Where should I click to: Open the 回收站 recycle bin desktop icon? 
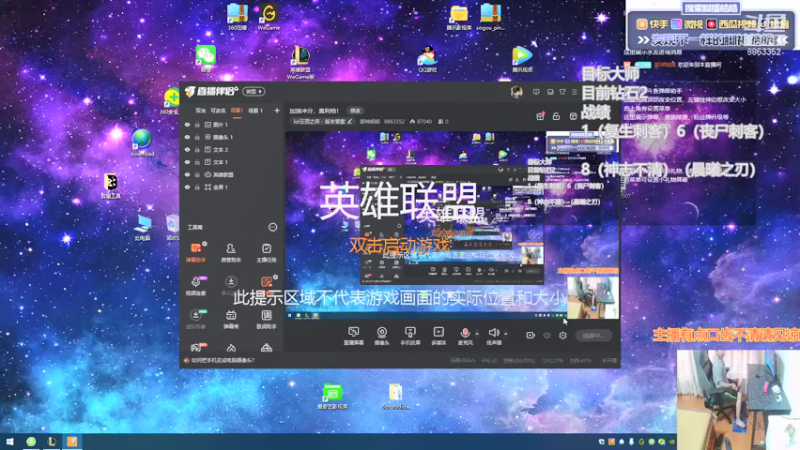tap(172, 227)
